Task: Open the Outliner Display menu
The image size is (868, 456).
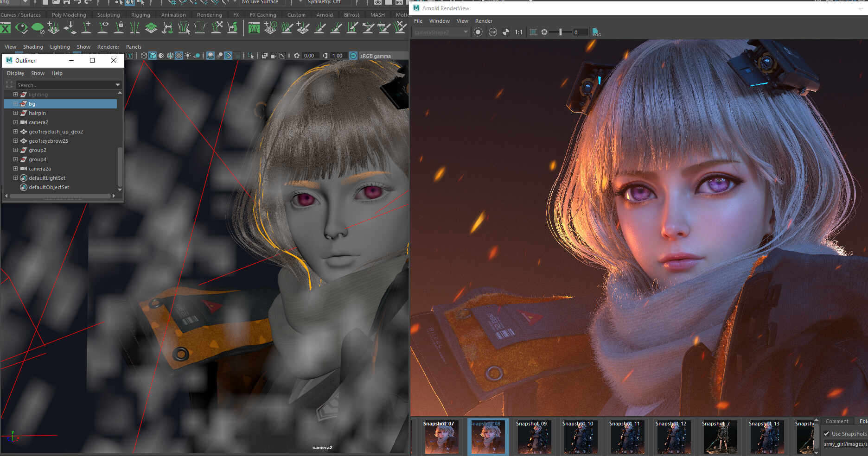Action: 15,73
